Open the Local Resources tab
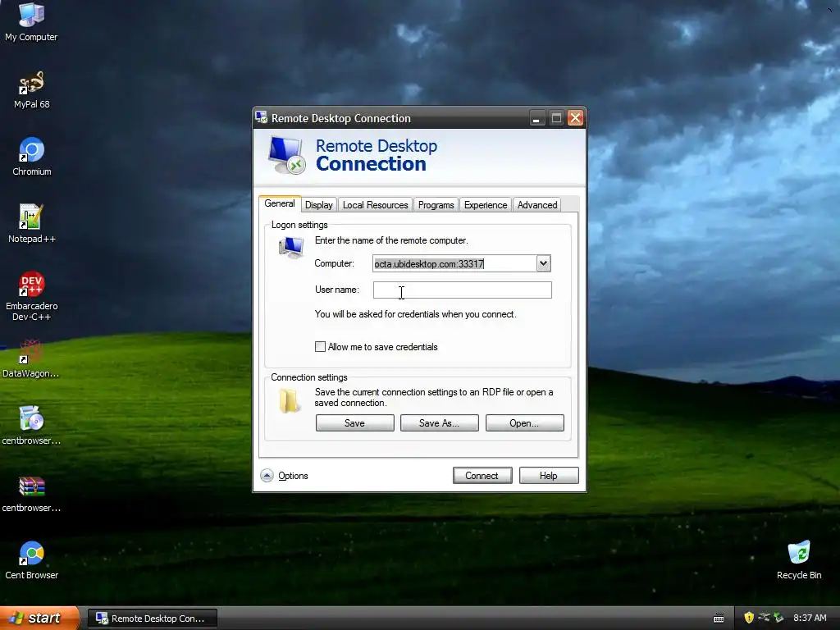Image resolution: width=840 pixels, height=630 pixels. 375,204
